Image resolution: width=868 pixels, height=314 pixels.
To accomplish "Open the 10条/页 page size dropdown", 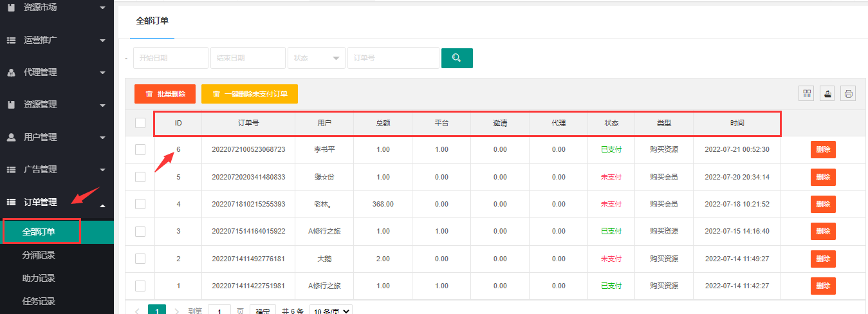I will tap(331, 311).
